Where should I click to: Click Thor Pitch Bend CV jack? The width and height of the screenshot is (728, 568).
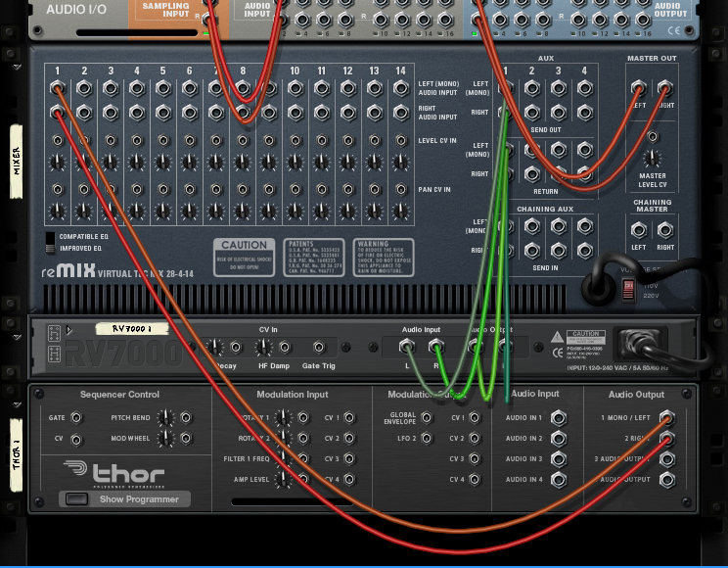point(186,417)
